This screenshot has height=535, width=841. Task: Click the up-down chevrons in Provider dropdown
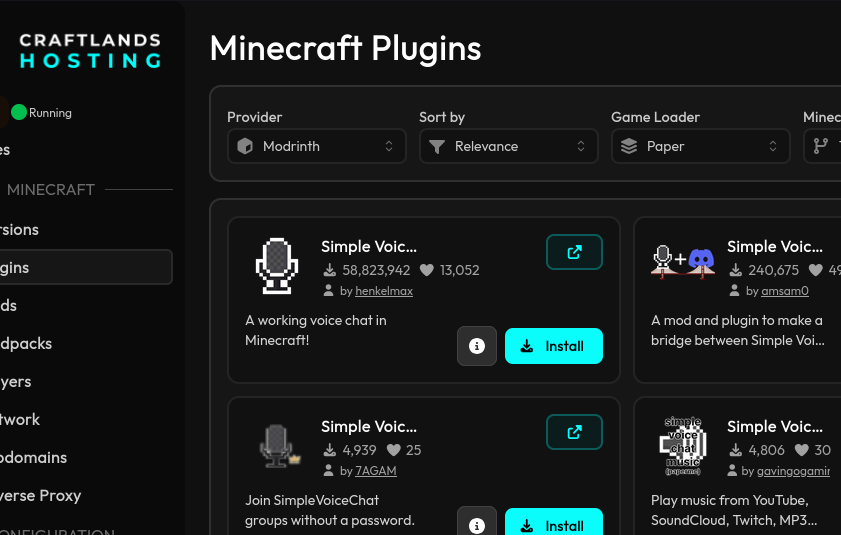click(x=389, y=146)
